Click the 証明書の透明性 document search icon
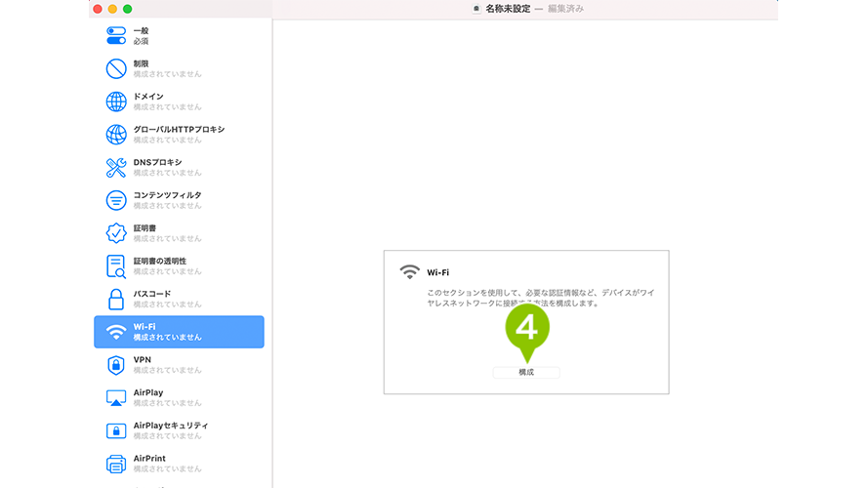 (115, 266)
